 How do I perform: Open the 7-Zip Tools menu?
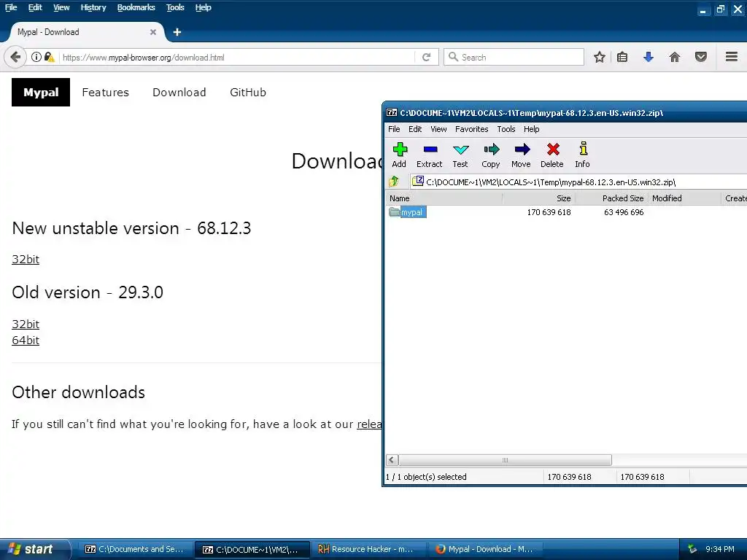click(x=506, y=129)
